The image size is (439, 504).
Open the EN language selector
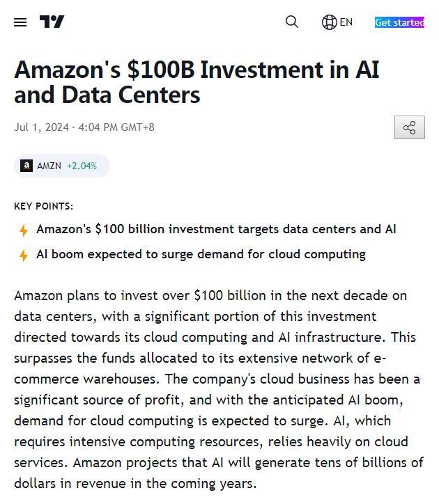[x=346, y=22]
